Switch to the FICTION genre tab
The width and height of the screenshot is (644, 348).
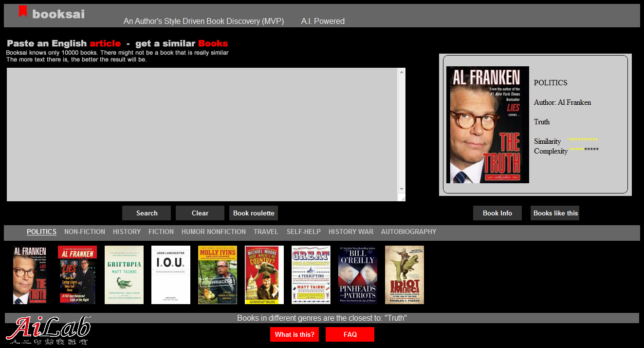pos(161,232)
